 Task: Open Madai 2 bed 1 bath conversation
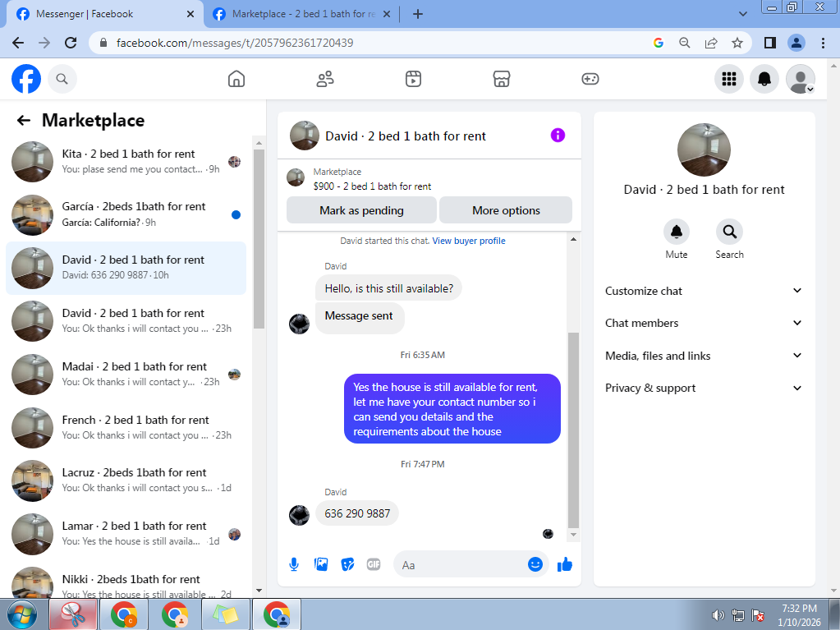(126, 374)
